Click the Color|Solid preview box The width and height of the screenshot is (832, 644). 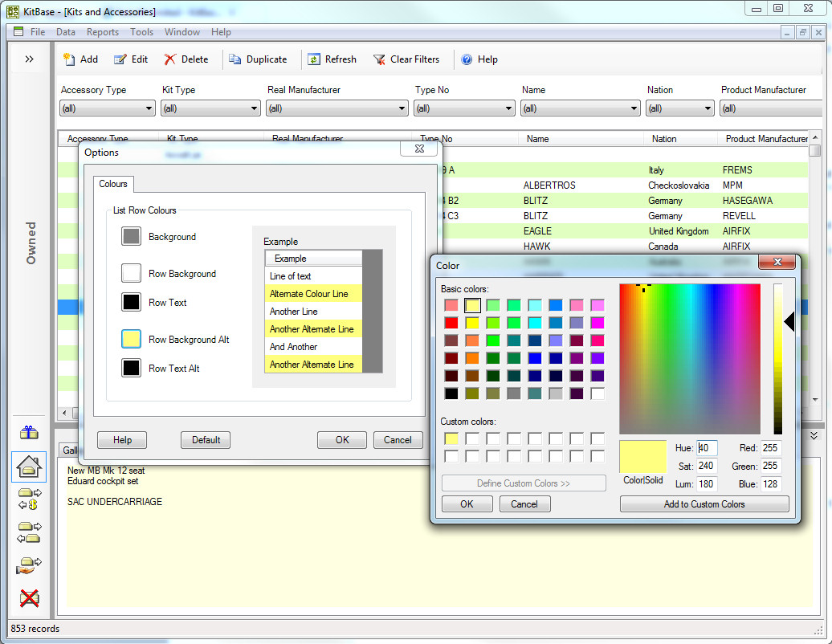(x=642, y=456)
